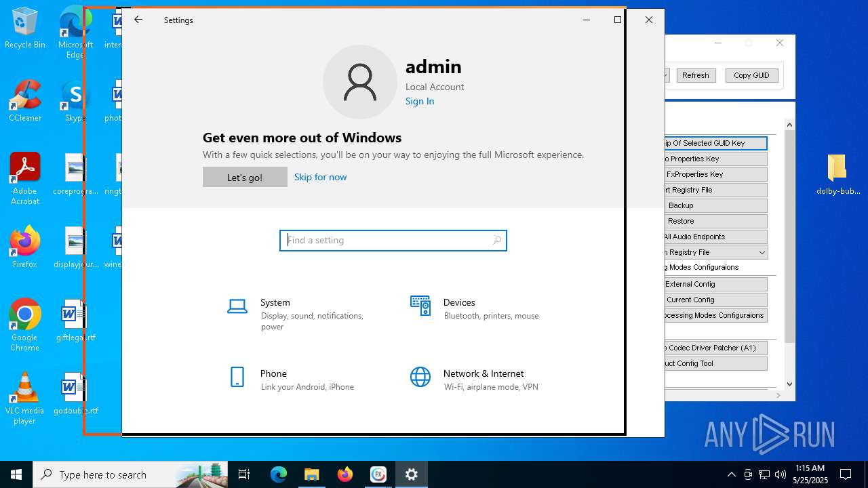This screenshot has height=488, width=868.
Task: Click the External Config button
Action: click(716, 284)
